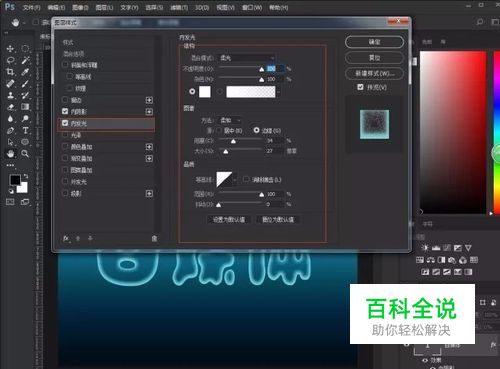Screen dimensions: 500x369
Task: Select the Dodge tool
Action: 25,119
